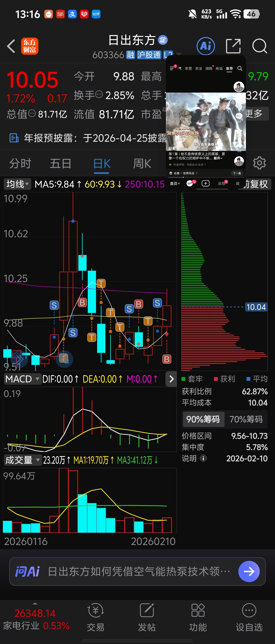Open the Ai assistant circle icon
The height and width of the screenshot is (644, 275).
(206, 46)
